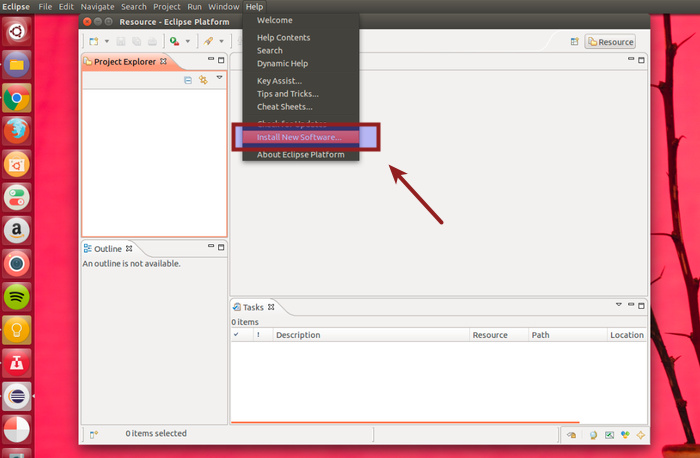Sort Tasks by completion checkmark column

[x=242, y=335]
